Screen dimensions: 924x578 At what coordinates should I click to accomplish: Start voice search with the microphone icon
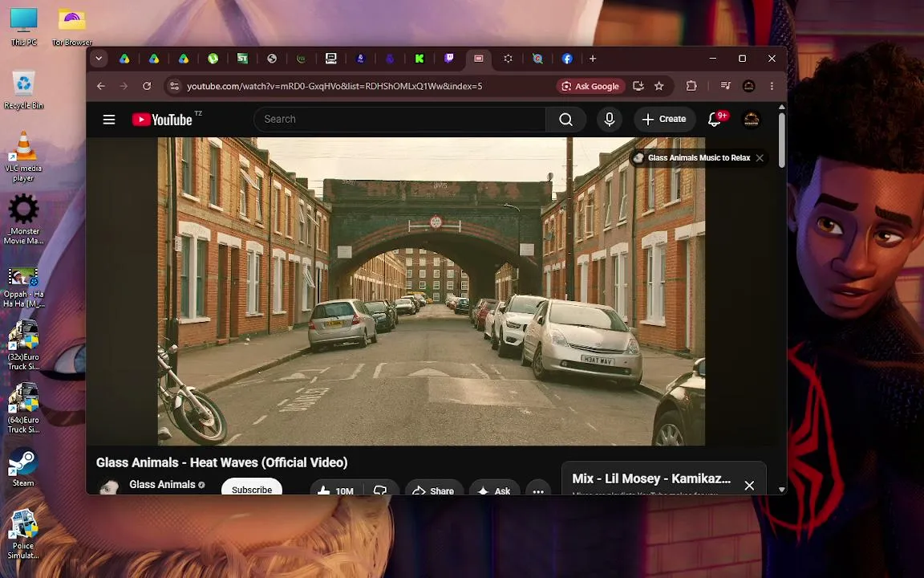[x=610, y=120]
